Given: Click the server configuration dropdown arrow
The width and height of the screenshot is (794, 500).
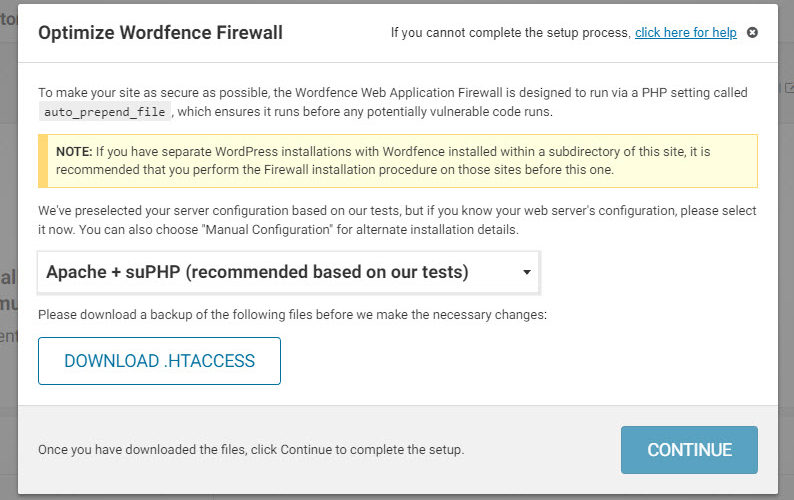Looking at the screenshot, I should point(526,272).
